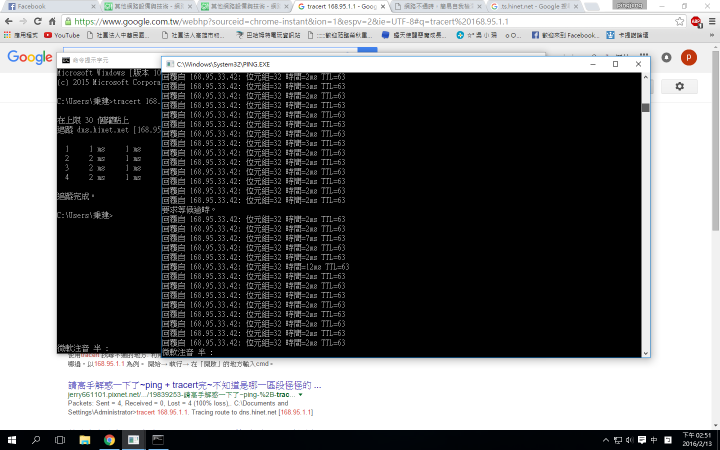
Task: Select the Command Prompt taskbar icon
Action: tap(158, 440)
